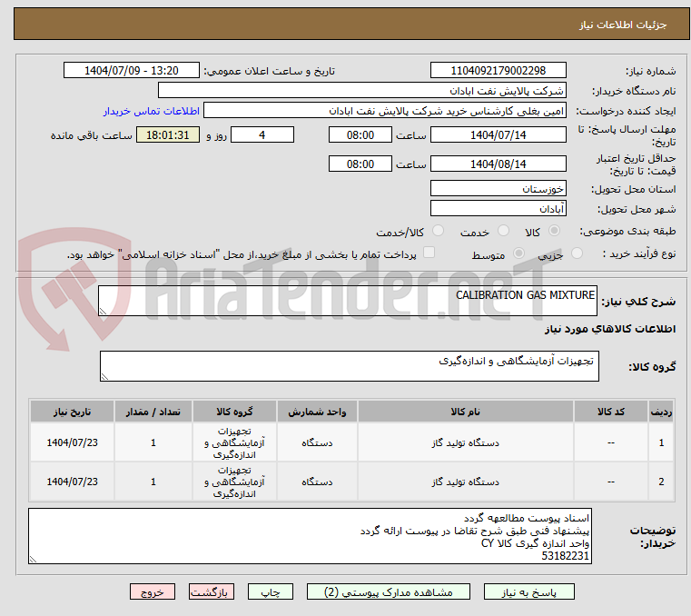Viewport: 691px width, 616px height.
Task: Toggle the اسناد خزانه اسلامی payment checkbox
Action: pyautogui.click(x=429, y=253)
